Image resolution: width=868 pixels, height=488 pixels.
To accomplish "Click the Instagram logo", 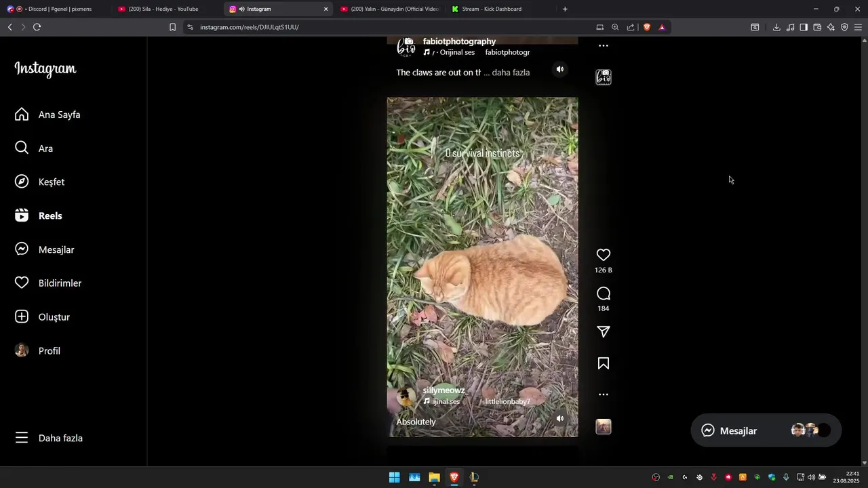I will [45, 69].
